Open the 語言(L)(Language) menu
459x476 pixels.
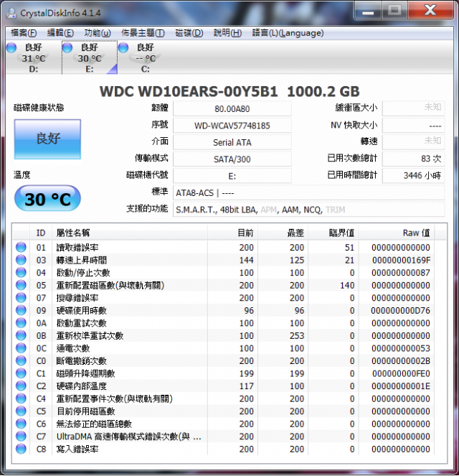point(288,33)
